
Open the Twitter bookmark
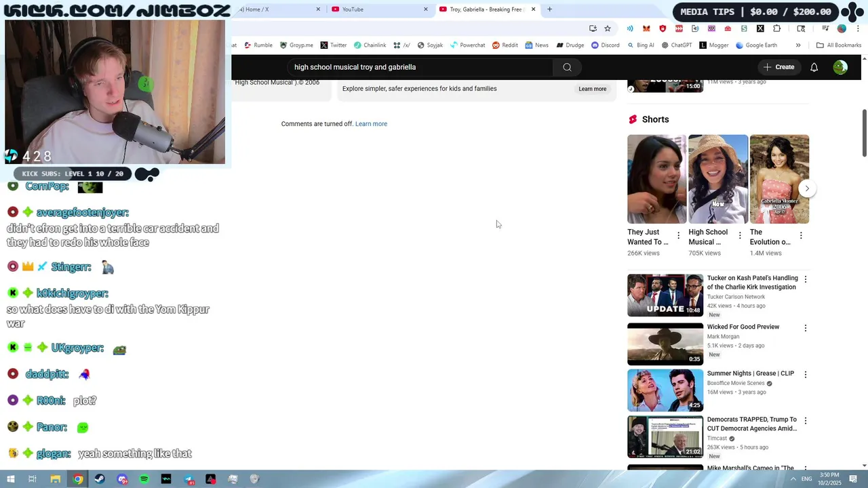click(333, 45)
